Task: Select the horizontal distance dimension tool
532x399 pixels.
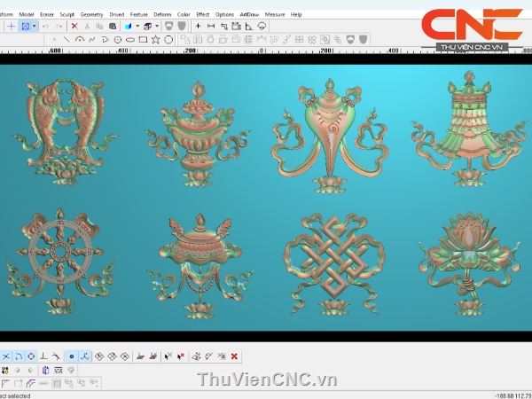Action: point(211,26)
